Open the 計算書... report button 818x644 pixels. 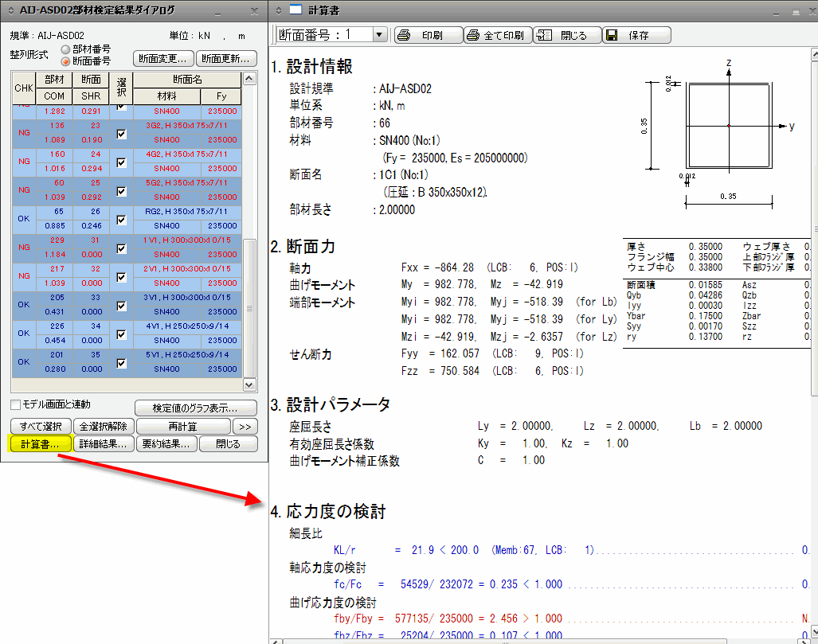pos(41,443)
